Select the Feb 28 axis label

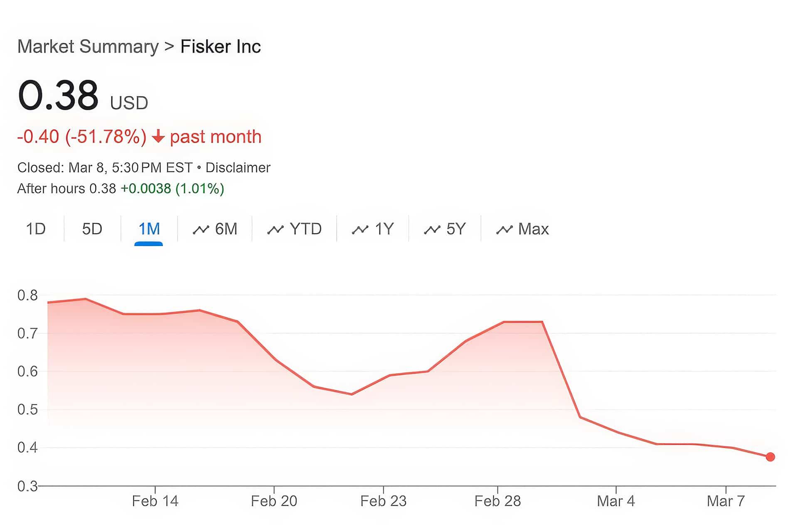[498, 501]
